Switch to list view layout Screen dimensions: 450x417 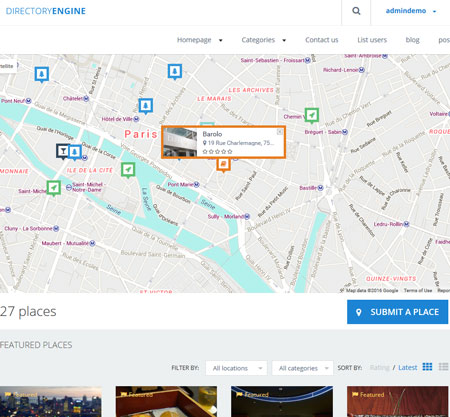tap(443, 367)
